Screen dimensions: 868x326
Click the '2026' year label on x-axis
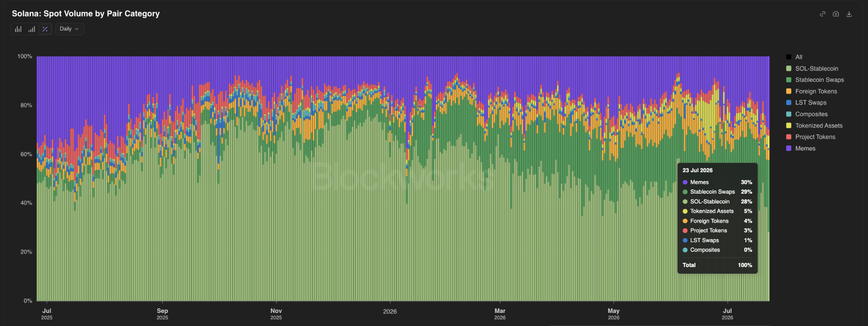[x=390, y=312]
